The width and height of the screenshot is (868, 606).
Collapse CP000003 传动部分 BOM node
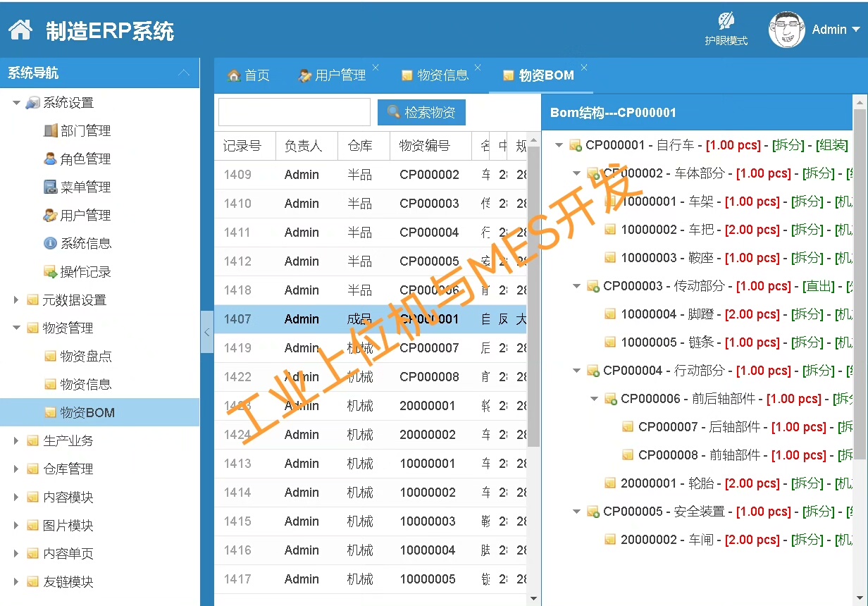pos(577,286)
